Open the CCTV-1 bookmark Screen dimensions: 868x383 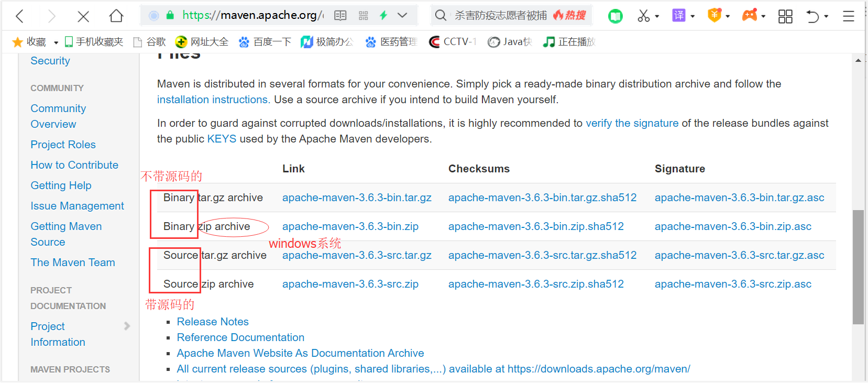coord(453,42)
